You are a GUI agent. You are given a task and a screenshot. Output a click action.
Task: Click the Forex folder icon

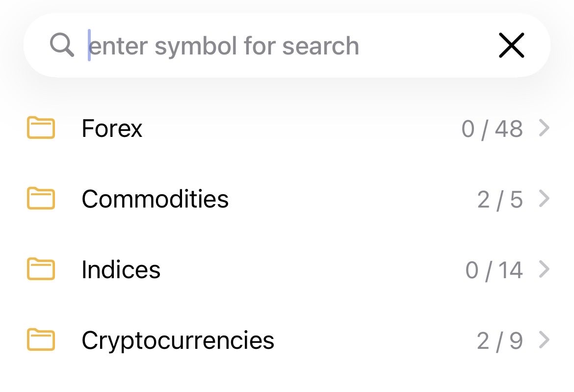coord(41,129)
